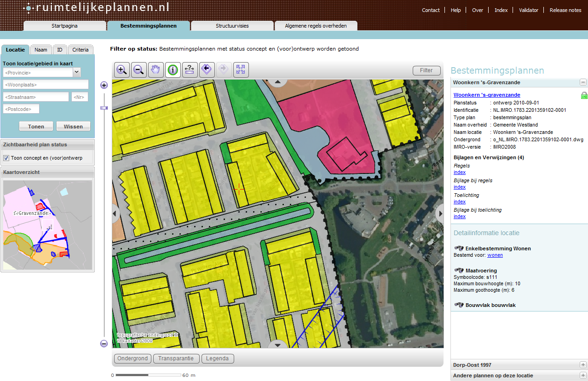This screenshot has width=588, height=381.
Task: Click the plus at zoom slider top
Action: coord(104,85)
